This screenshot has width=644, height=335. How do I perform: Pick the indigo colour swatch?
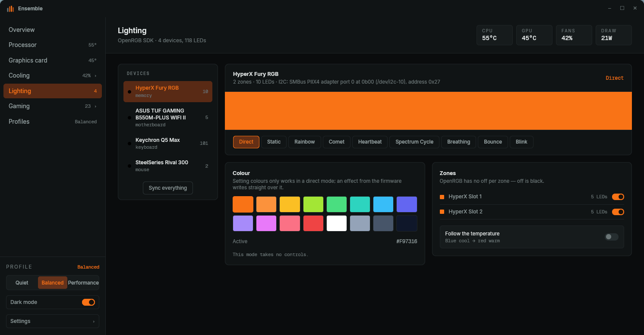(407, 204)
